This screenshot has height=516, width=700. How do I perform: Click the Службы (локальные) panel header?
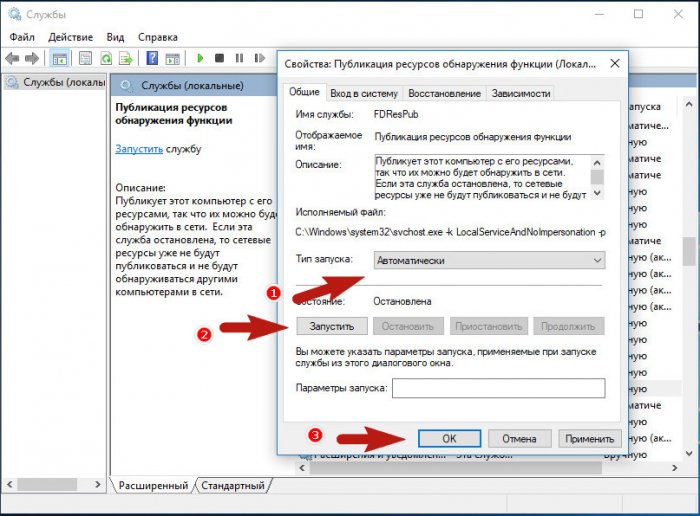(x=192, y=85)
